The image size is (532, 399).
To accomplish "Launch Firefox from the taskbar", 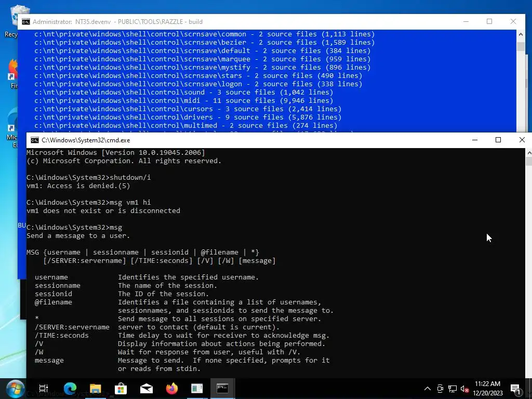I will pos(171,389).
